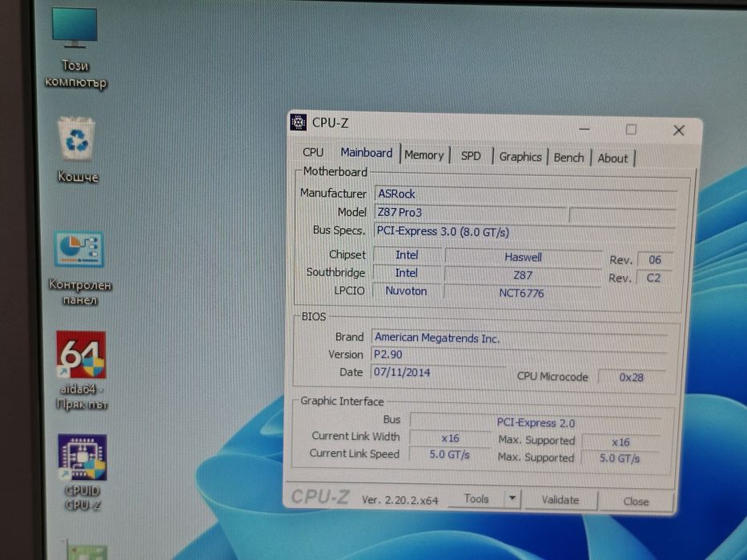747x560 pixels.
Task: Launch the aida64 shortcut on desktop
Action: pos(82,370)
